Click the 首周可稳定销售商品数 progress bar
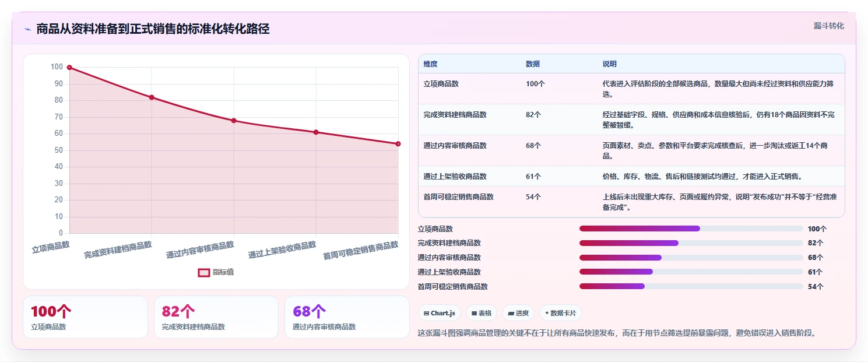Screen dimensions: 868x362 tap(691, 286)
